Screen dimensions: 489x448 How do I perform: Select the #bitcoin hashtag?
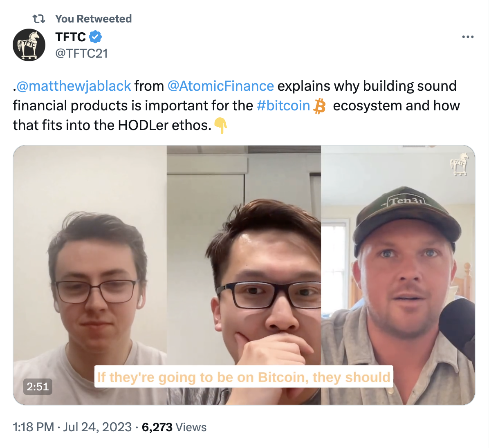click(x=283, y=105)
